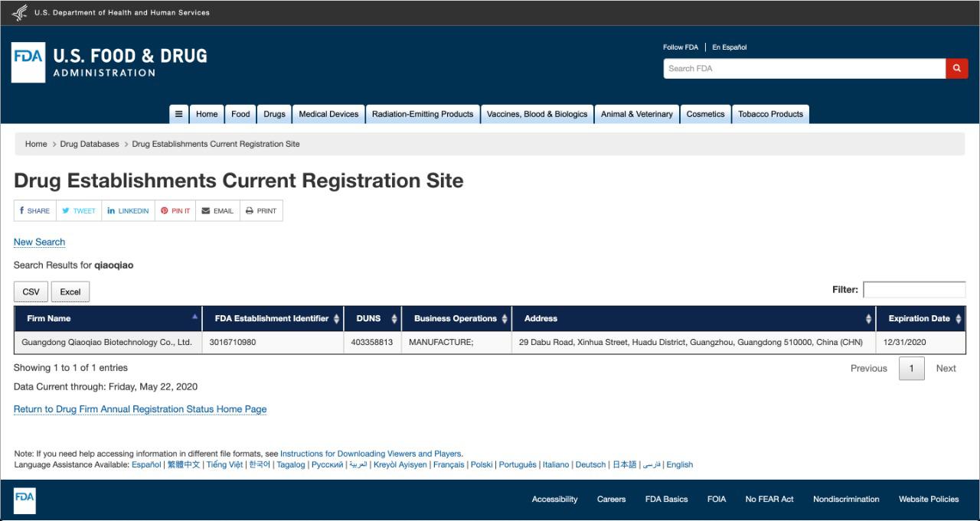Select Italiano language assistance link
Viewport: 980px width, 521px height.
(556, 464)
